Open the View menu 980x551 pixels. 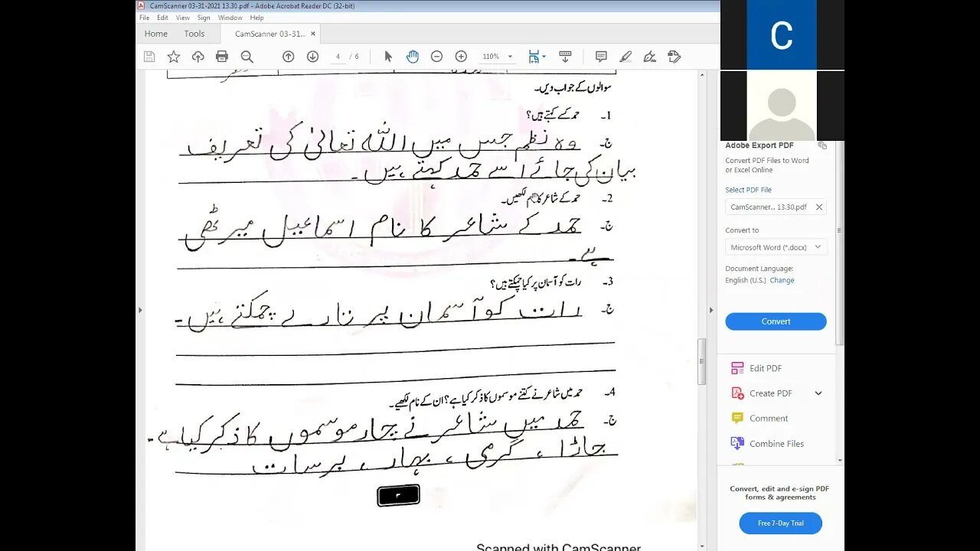coord(183,18)
